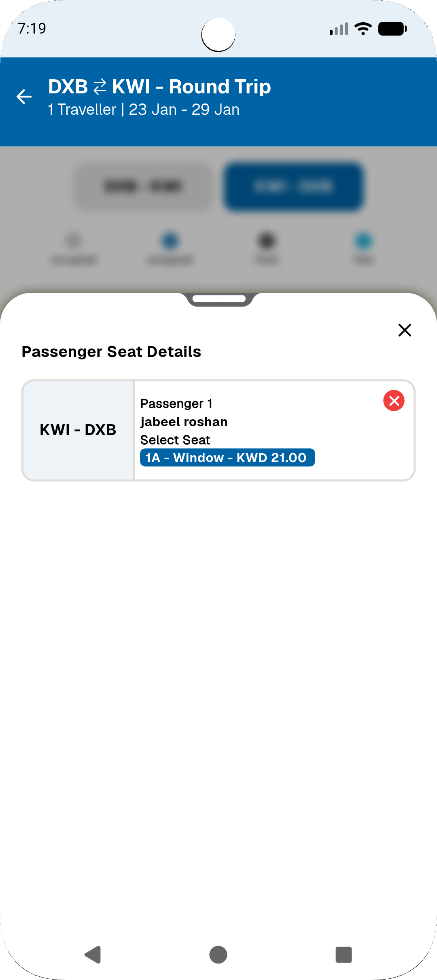
Task: Tap the Wi-Fi status icon
Action: click(x=363, y=29)
